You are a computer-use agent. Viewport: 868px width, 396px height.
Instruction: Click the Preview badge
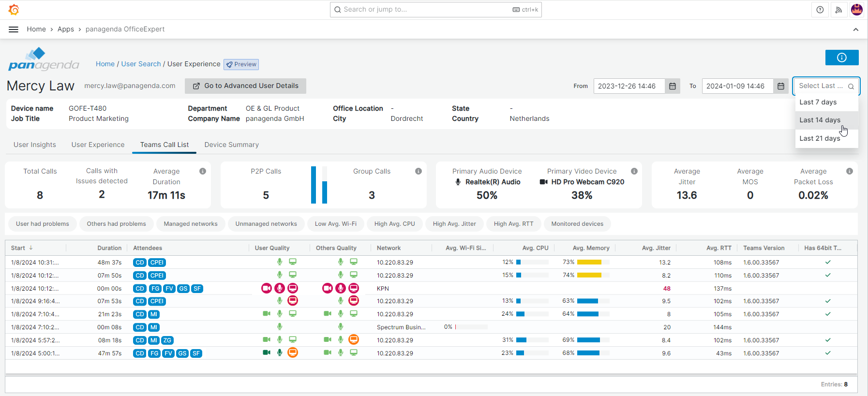pyautogui.click(x=241, y=64)
